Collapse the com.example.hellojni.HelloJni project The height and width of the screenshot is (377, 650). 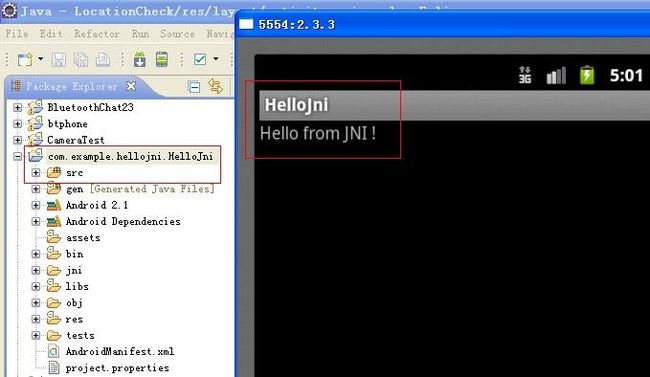coord(17,157)
